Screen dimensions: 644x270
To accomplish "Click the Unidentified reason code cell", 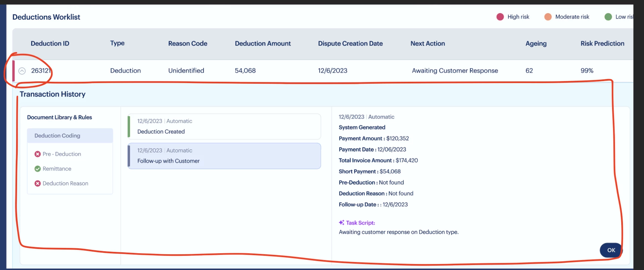I will click(x=186, y=71).
